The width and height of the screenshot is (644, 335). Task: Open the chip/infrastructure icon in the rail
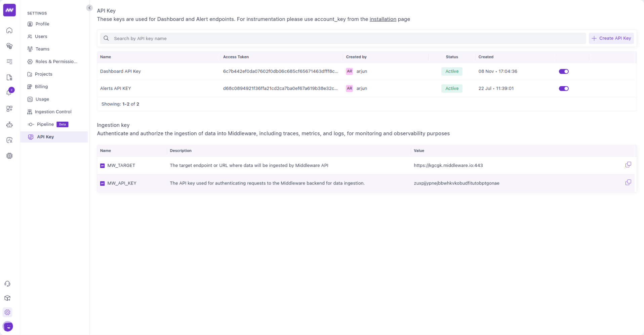[9, 156]
